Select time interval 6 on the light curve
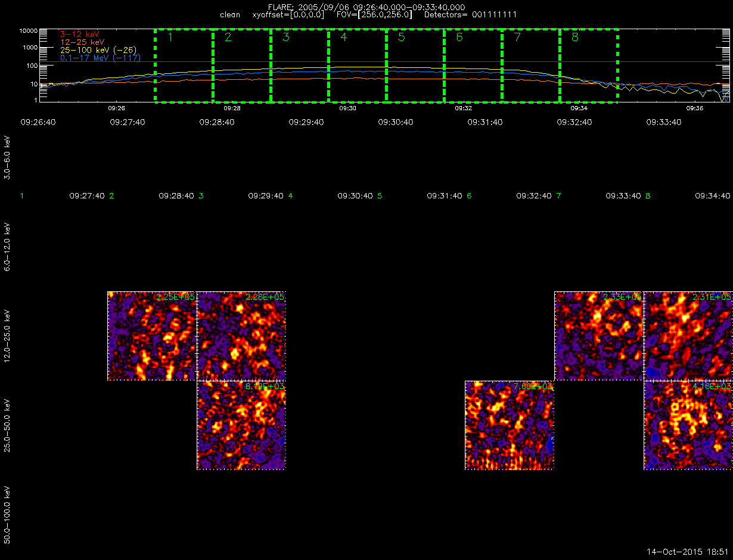733x560 pixels. tap(473, 66)
